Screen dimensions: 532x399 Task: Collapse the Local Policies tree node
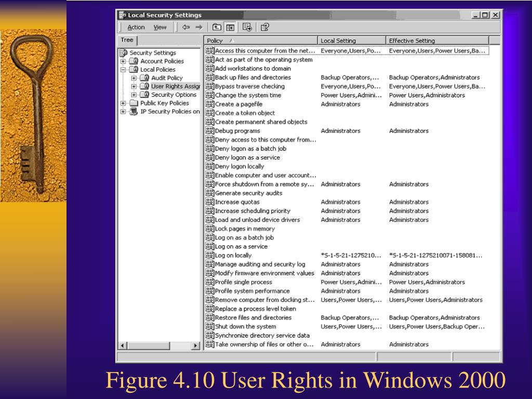123,70
